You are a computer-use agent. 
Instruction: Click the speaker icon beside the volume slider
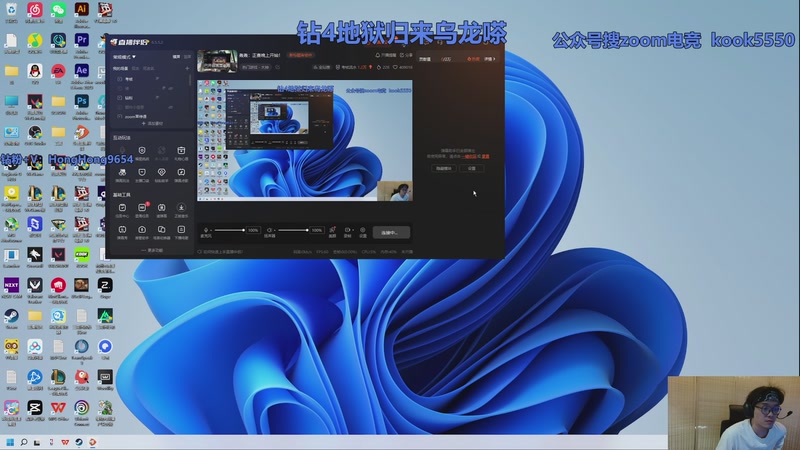point(270,231)
